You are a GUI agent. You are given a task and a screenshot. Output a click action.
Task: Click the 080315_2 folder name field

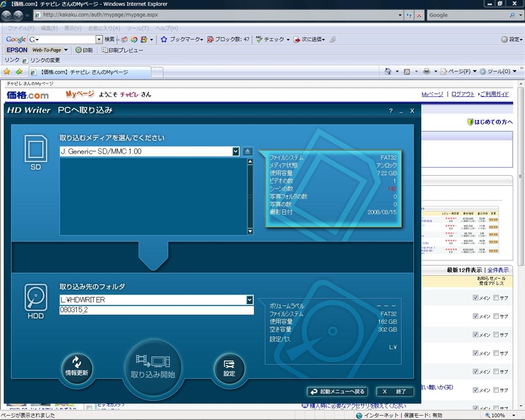click(156, 310)
